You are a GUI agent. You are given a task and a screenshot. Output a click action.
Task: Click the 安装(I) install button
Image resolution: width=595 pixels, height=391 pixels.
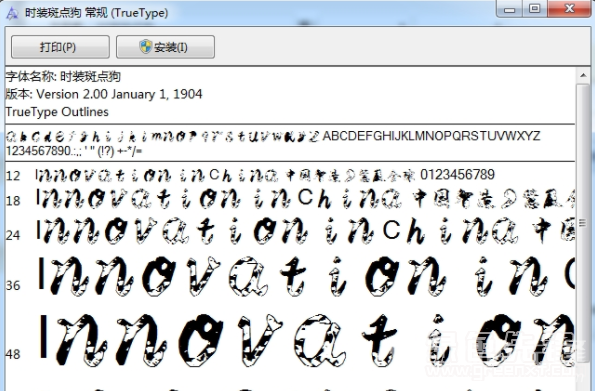(165, 47)
